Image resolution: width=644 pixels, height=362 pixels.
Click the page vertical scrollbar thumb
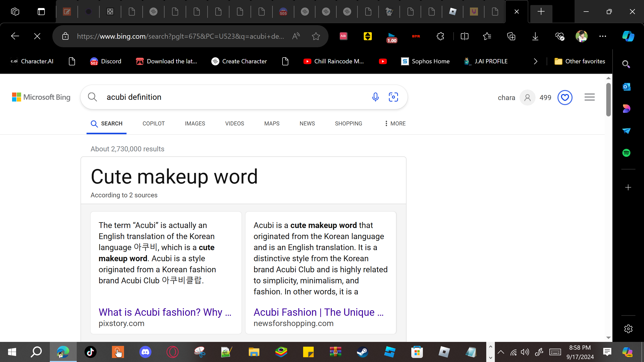[x=608, y=100]
